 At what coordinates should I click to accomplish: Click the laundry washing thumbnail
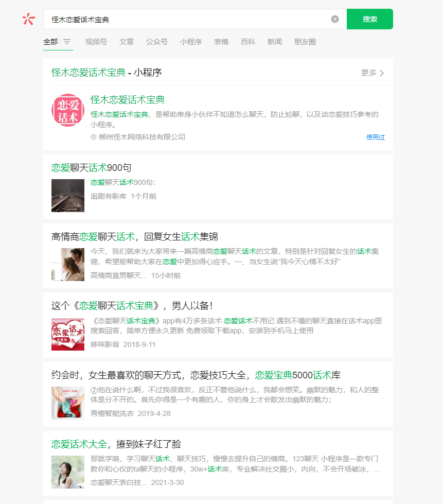coord(68,403)
